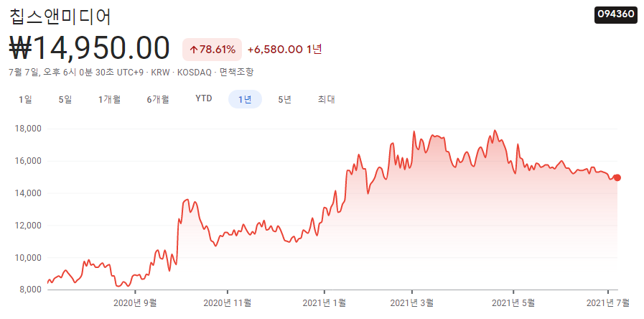This screenshot has height=319, width=644.
Task: Click the 칩스앤미디어 stock title
Action: tap(60, 17)
